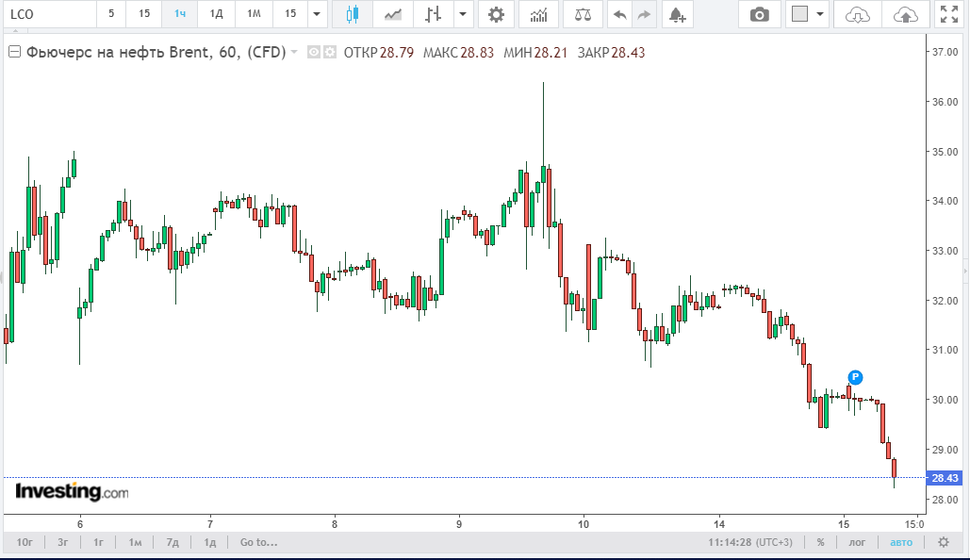Select the 1ч hourly interval
The image size is (970, 560).
tap(180, 13)
